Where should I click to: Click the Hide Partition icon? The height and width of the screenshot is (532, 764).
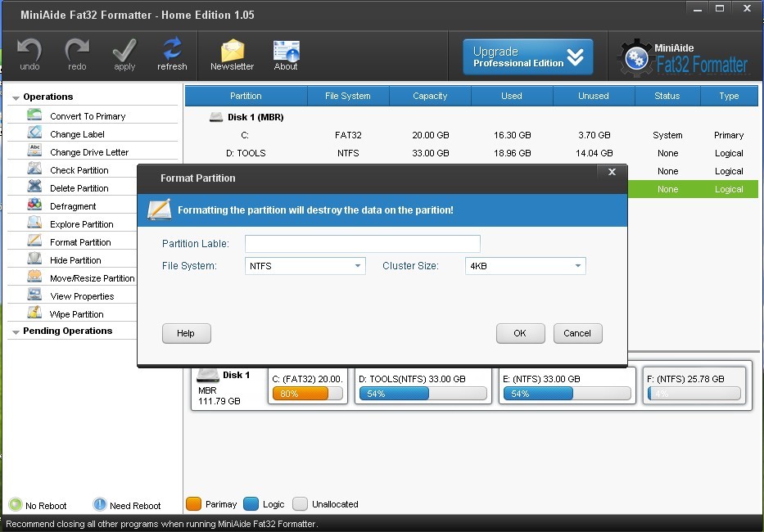(x=34, y=259)
